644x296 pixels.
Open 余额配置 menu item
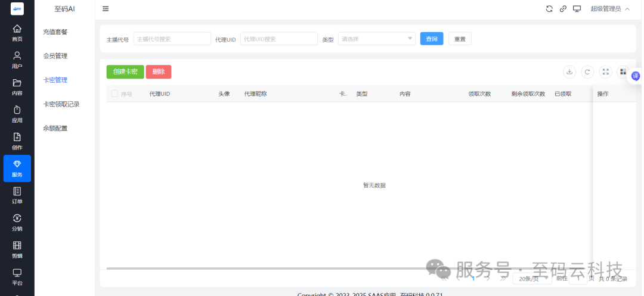[x=55, y=129]
